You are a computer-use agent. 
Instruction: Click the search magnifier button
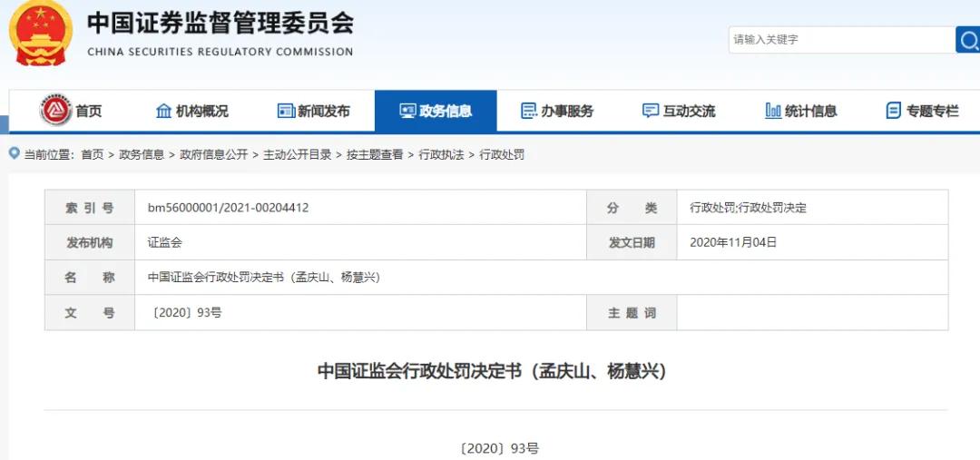[968, 39]
